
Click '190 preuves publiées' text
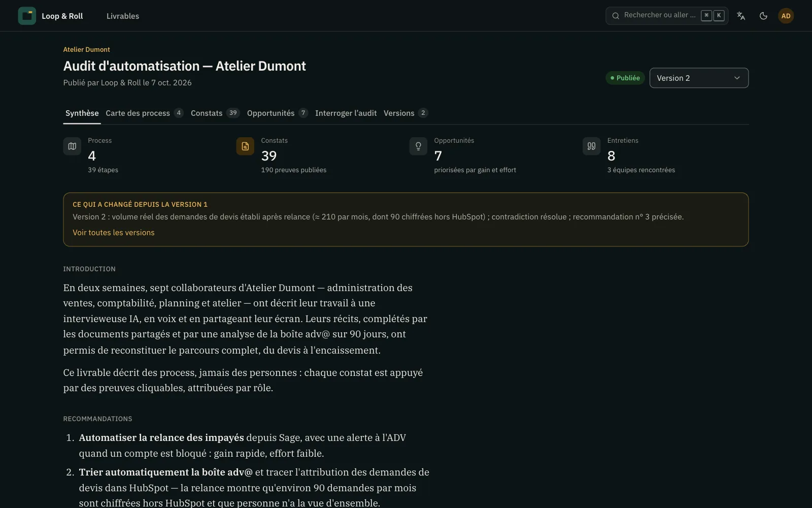tap(293, 170)
